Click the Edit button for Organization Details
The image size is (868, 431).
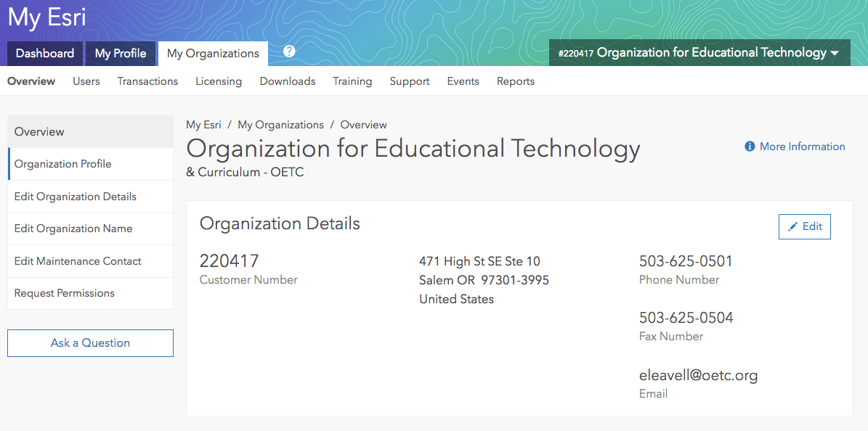[x=804, y=226]
